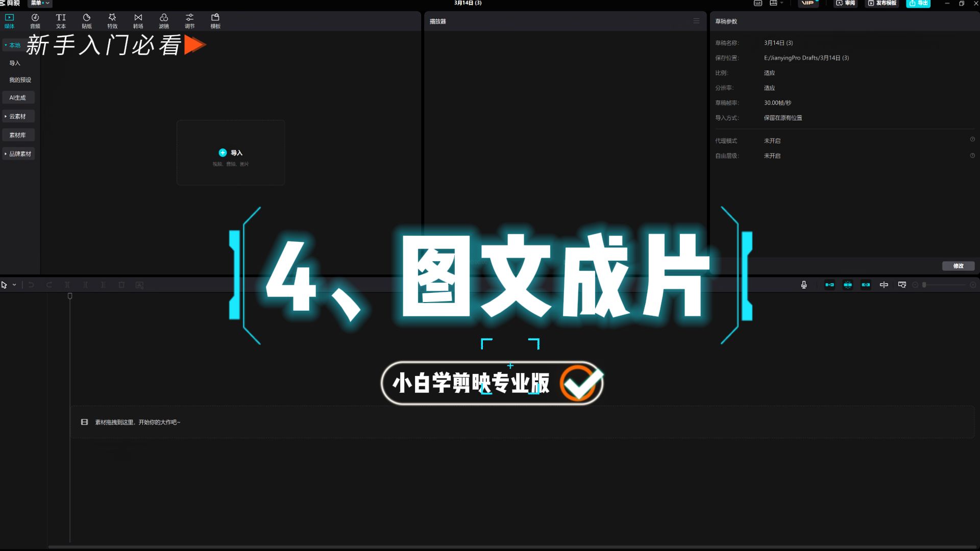Click the trash delete icon

pyautogui.click(x=121, y=285)
